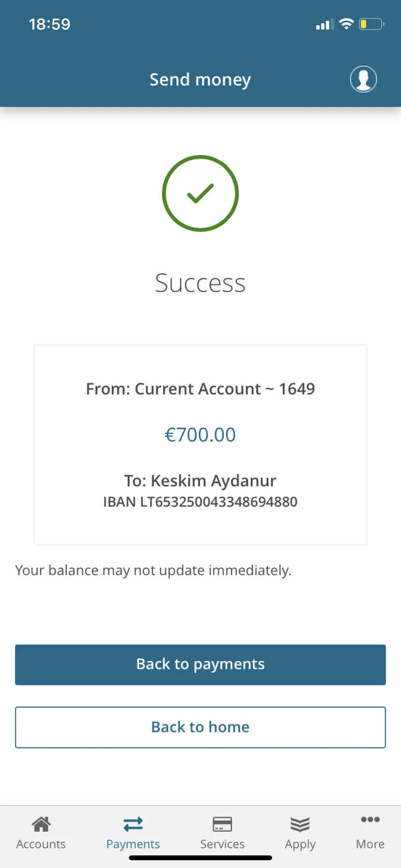The height and width of the screenshot is (868, 401).
Task: Tap the battery status icon
Action: pos(371,24)
